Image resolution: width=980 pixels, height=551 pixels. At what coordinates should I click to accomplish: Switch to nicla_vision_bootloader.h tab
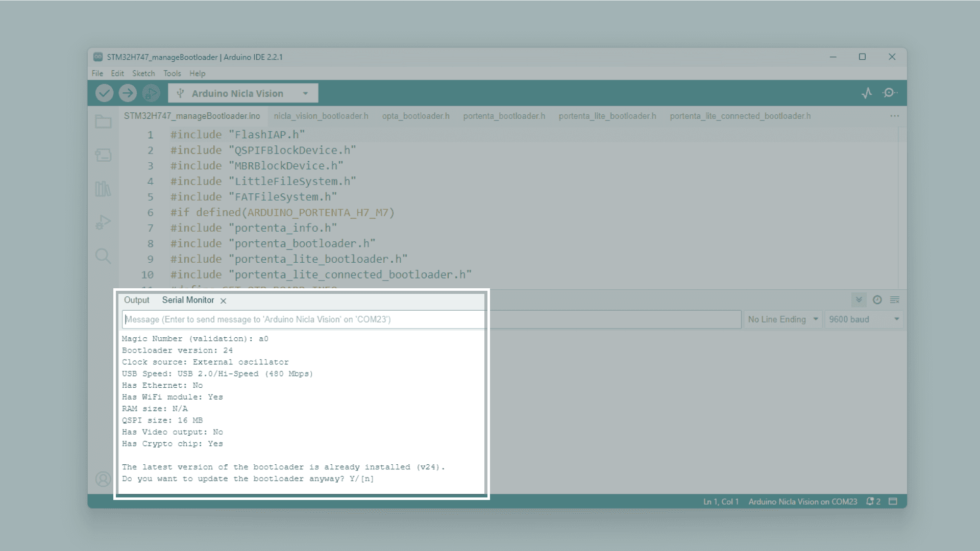321,116
